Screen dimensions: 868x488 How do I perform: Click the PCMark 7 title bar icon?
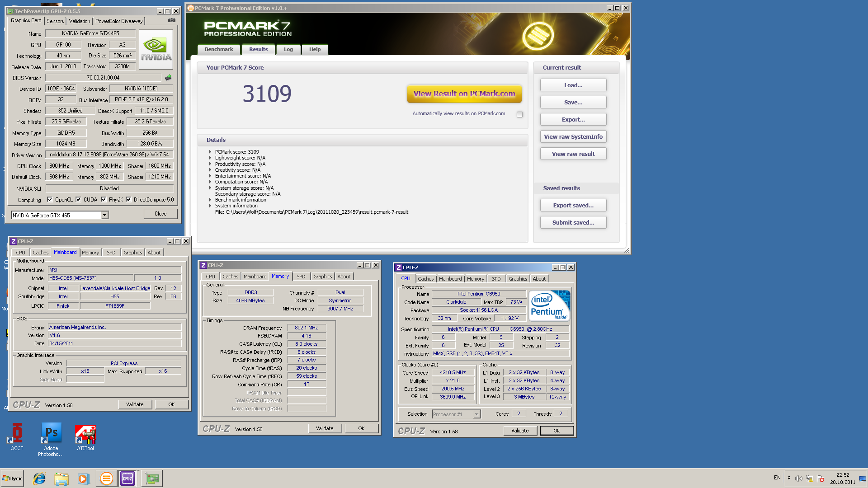pos(191,8)
